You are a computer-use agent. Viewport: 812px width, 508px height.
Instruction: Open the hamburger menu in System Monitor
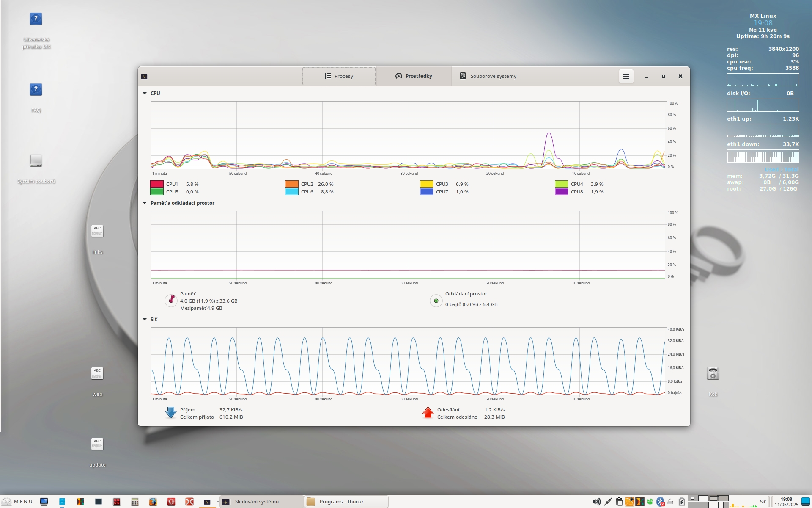pyautogui.click(x=626, y=76)
